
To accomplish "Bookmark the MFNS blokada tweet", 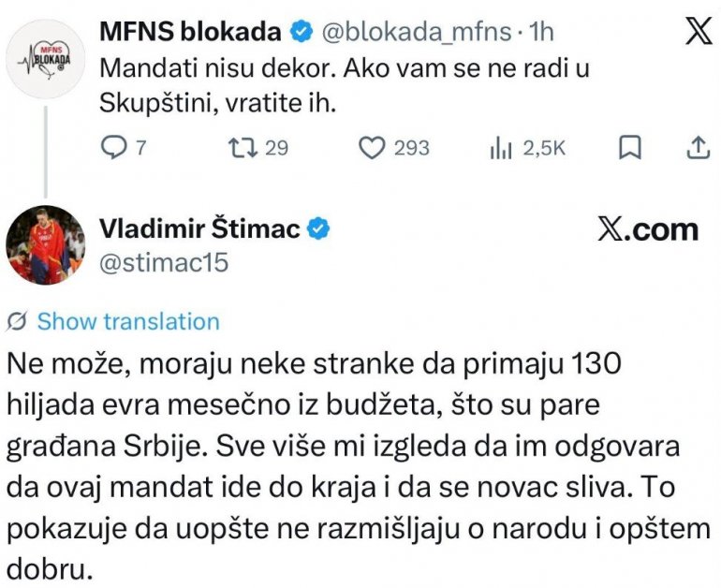I will [x=631, y=147].
